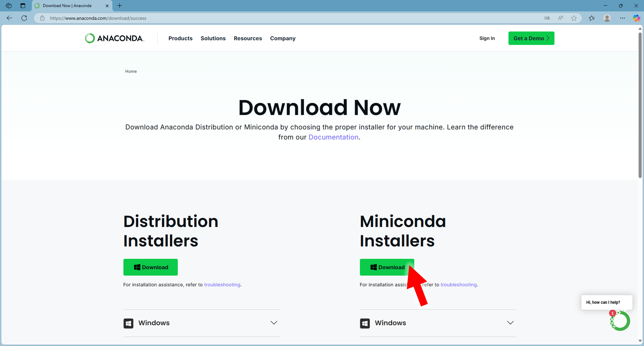Minimize the browser window
Screen dimensions: 644x346
point(605,5)
